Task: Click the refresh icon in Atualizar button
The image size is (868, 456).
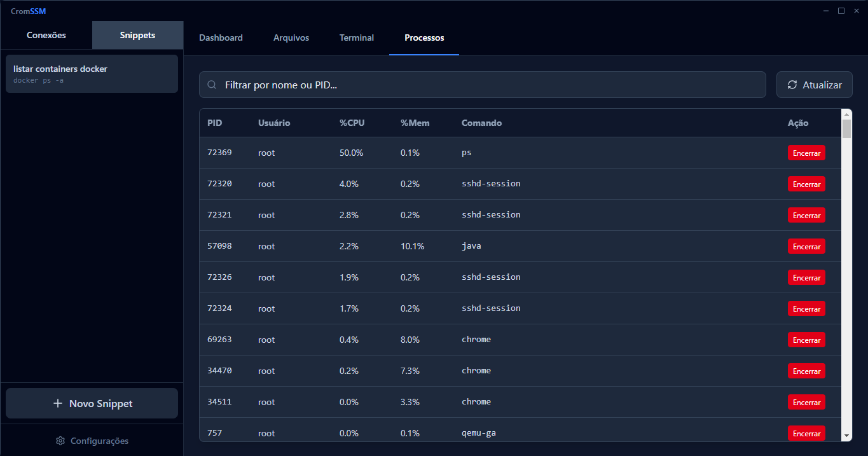Action: coord(792,85)
